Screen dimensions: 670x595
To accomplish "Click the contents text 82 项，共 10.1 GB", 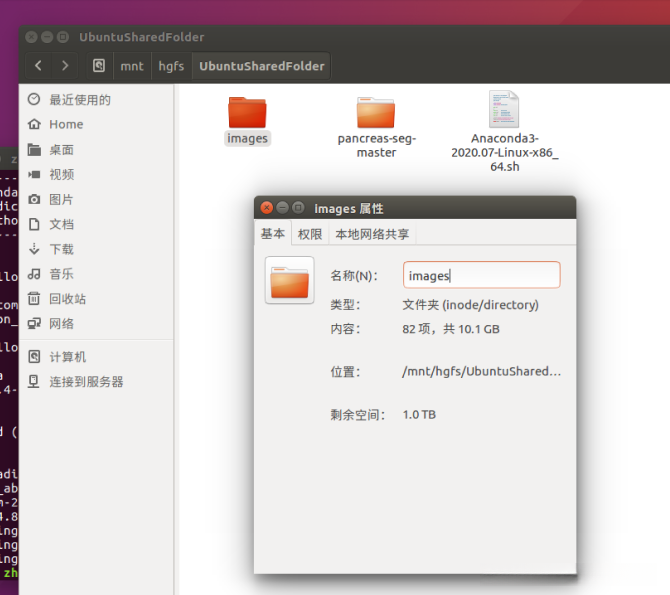I will [x=451, y=329].
